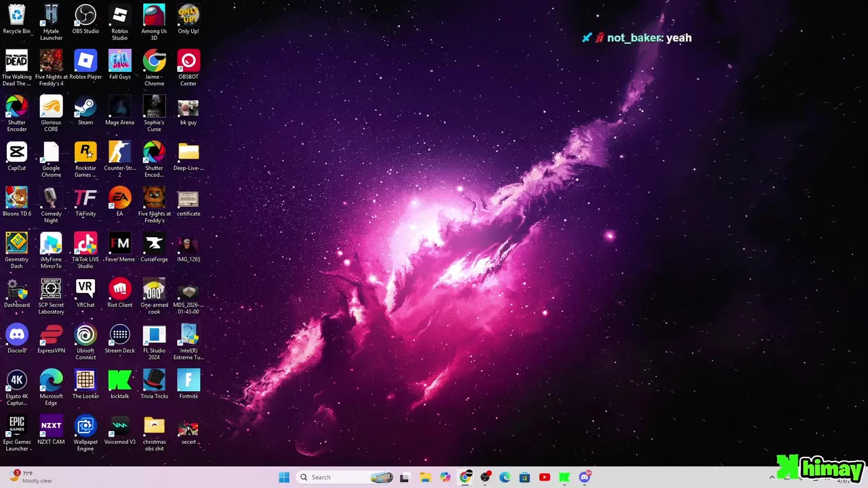Open The Looker game icon
The width and height of the screenshot is (868, 488).
click(85, 383)
